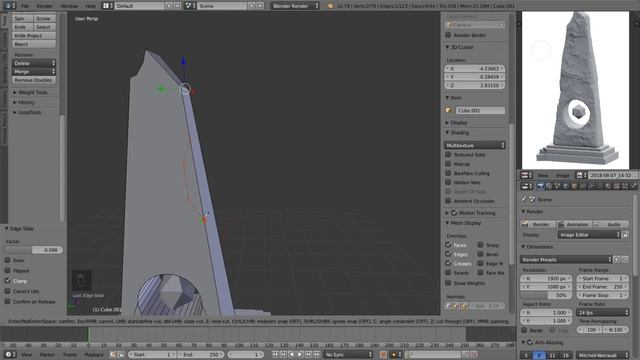
Task: Click the Cube.001 object icon in Item panel
Action: 449,111
